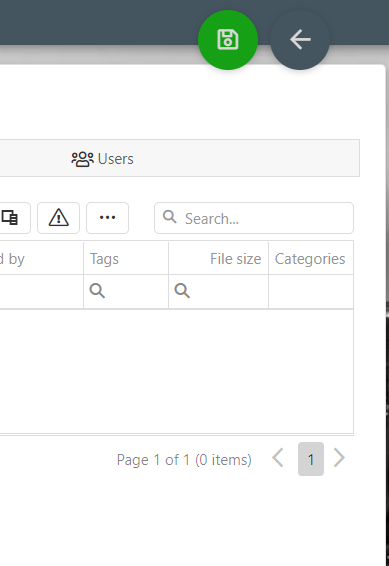Go to the previous page chevron

(278, 458)
